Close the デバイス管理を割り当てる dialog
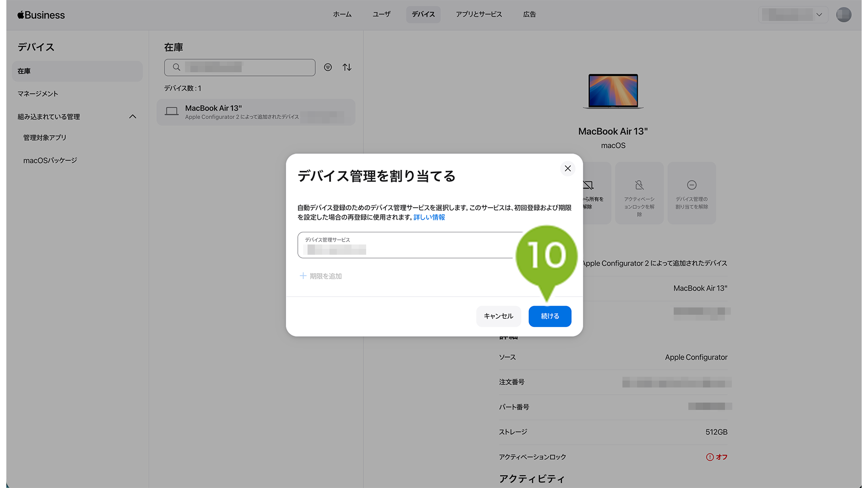Image resolution: width=868 pixels, height=488 pixels. (x=567, y=168)
